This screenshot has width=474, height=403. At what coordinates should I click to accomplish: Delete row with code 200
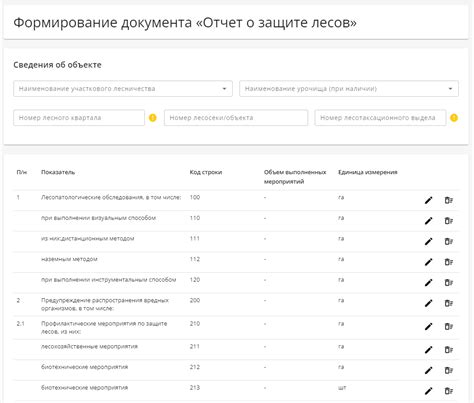[x=449, y=303]
